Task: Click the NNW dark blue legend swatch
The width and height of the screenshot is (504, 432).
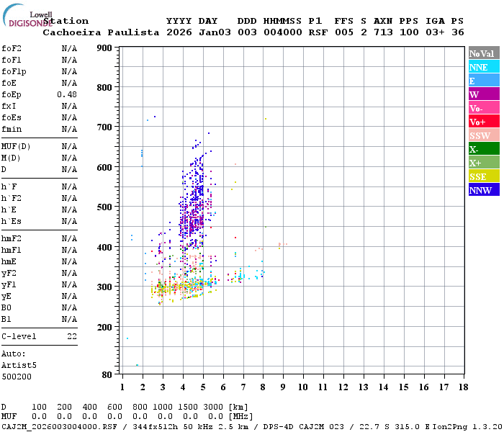Action: click(484, 189)
